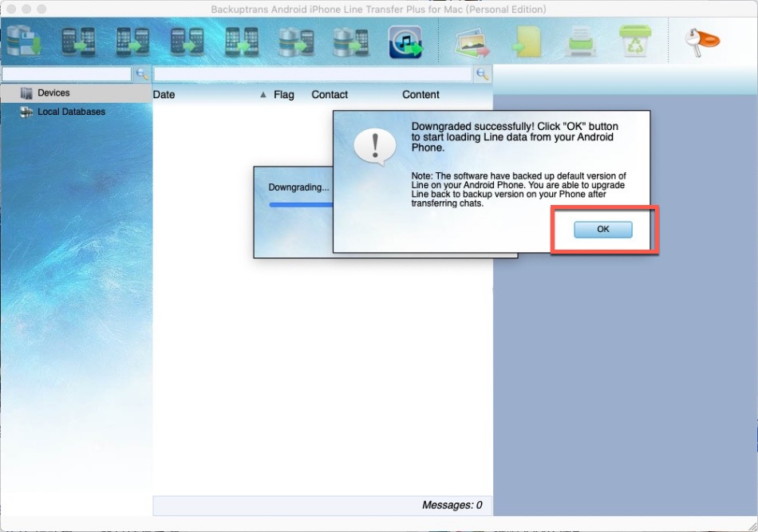Click the Local Databases sidebar icon
758x532 pixels.
tap(26, 112)
